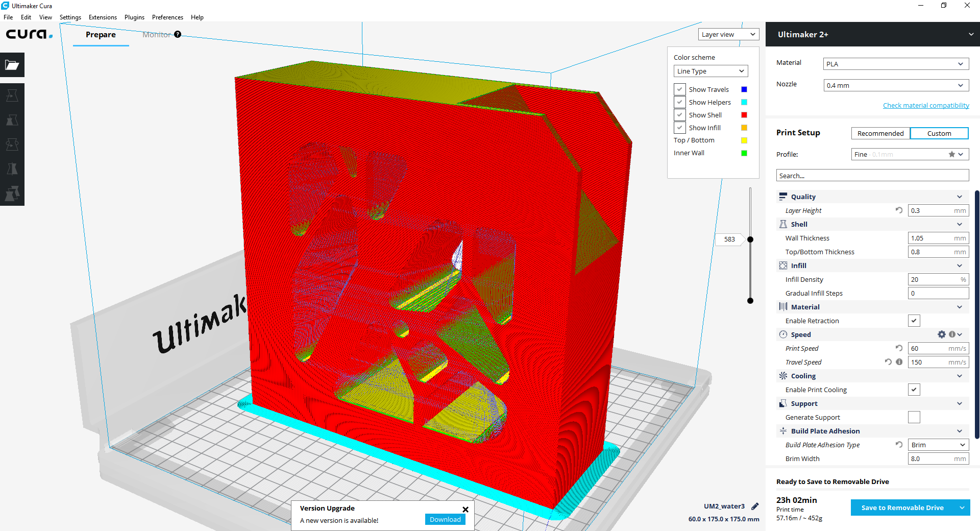Screen dimensions: 980x531
Task: Click the Shell category icon
Action: click(x=783, y=224)
